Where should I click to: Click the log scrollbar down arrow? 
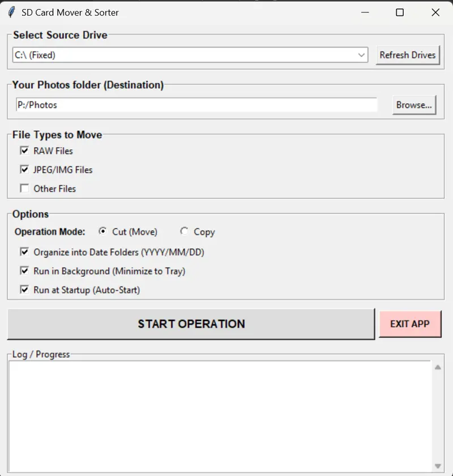click(x=437, y=466)
